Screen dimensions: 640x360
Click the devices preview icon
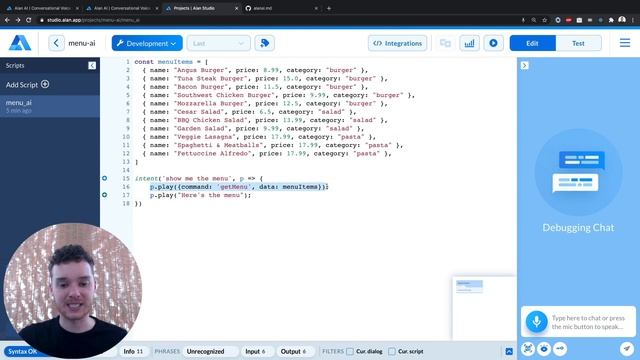click(445, 43)
